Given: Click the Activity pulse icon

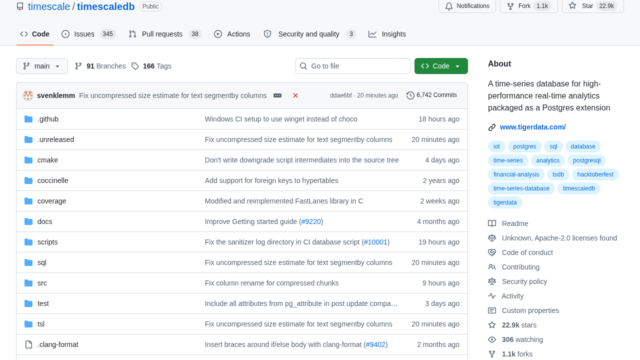Looking at the screenshot, I should (492, 296).
